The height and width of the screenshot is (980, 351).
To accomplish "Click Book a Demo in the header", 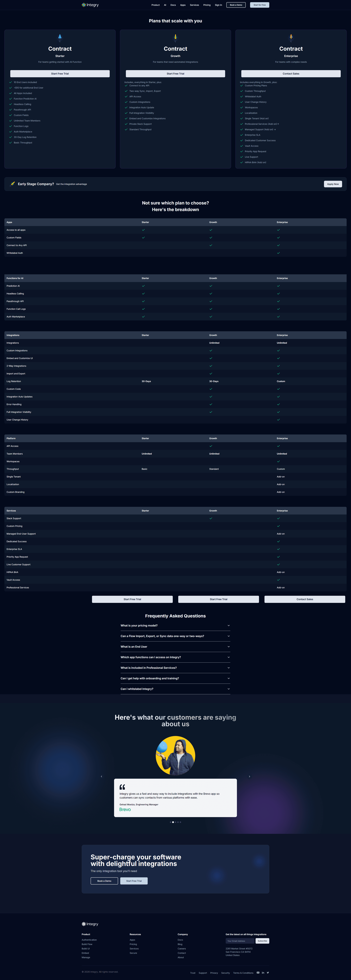I will point(236,5).
